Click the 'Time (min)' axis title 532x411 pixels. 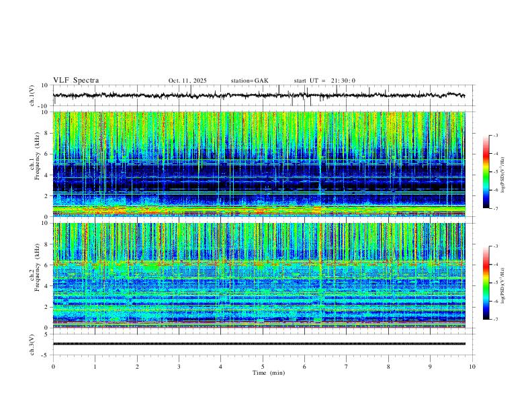coord(269,373)
